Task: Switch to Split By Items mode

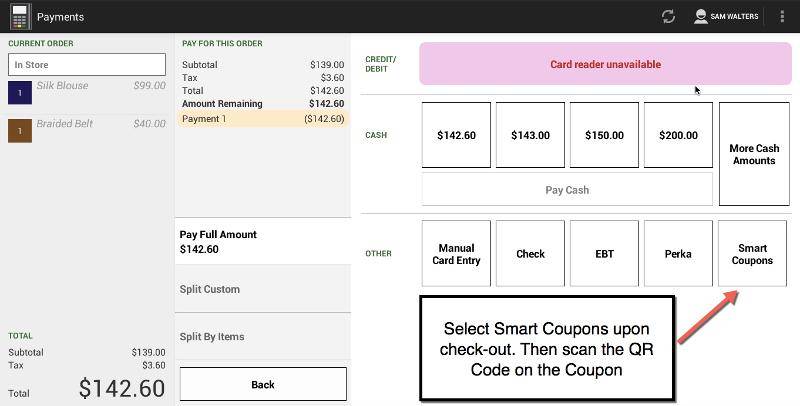Action: pos(263,337)
